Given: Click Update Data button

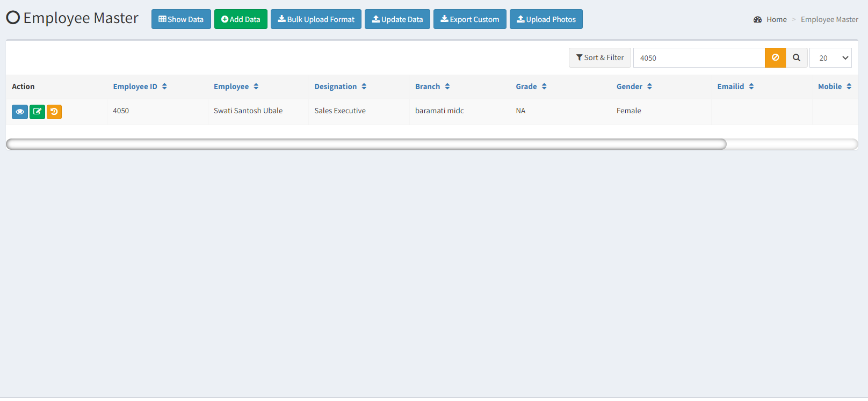Looking at the screenshot, I should click(397, 19).
